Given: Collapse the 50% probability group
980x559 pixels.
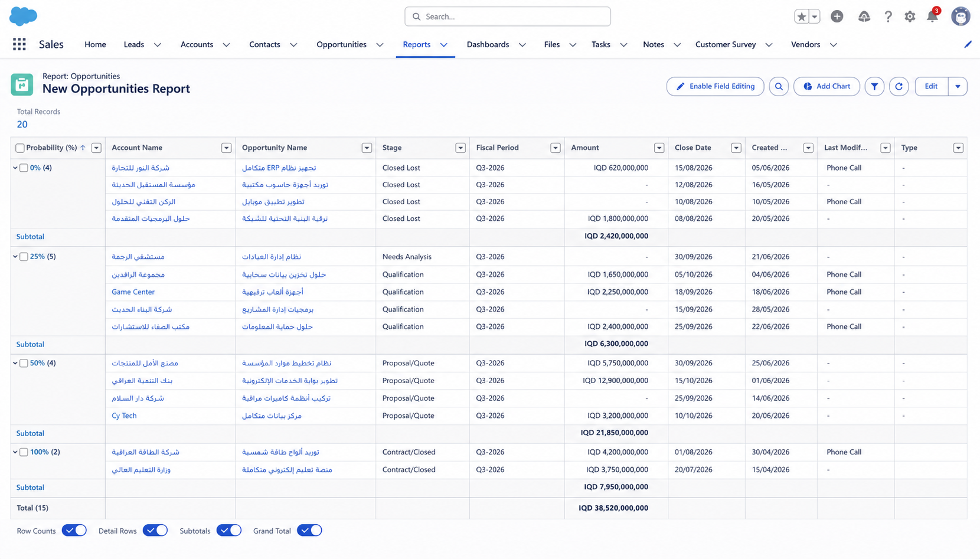Looking at the screenshot, I should (x=15, y=363).
